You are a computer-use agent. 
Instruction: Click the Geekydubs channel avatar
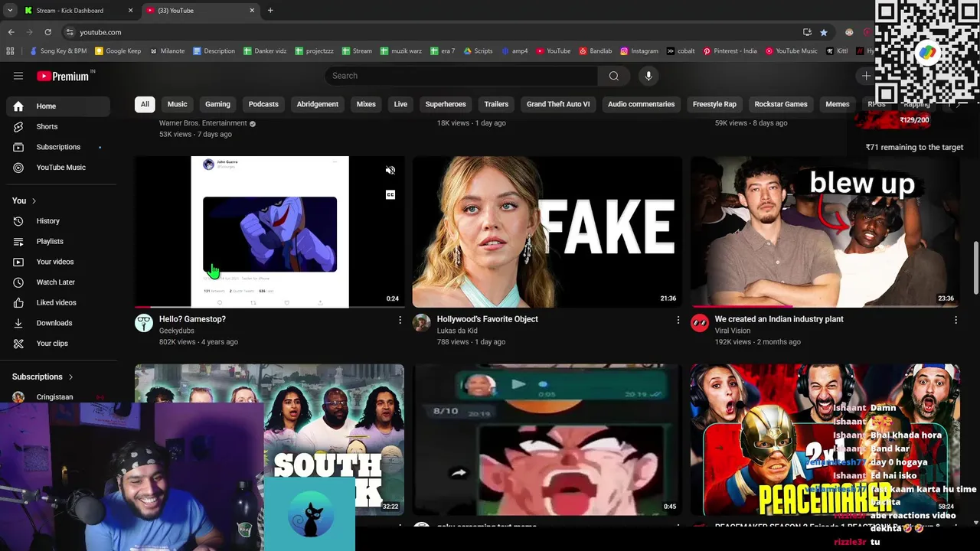pyautogui.click(x=144, y=323)
